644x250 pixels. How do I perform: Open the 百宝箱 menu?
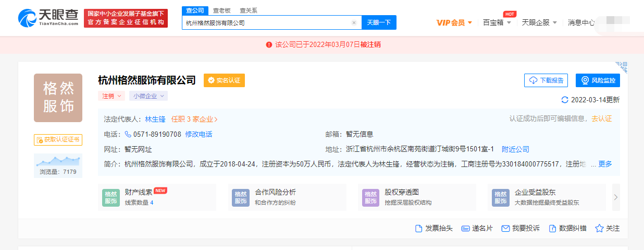click(497, 22)
